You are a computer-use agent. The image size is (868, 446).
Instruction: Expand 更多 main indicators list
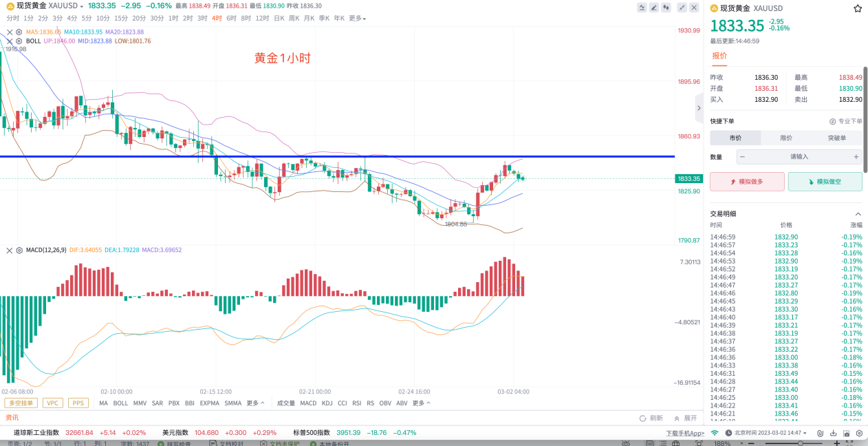click(x=256, y=403)
